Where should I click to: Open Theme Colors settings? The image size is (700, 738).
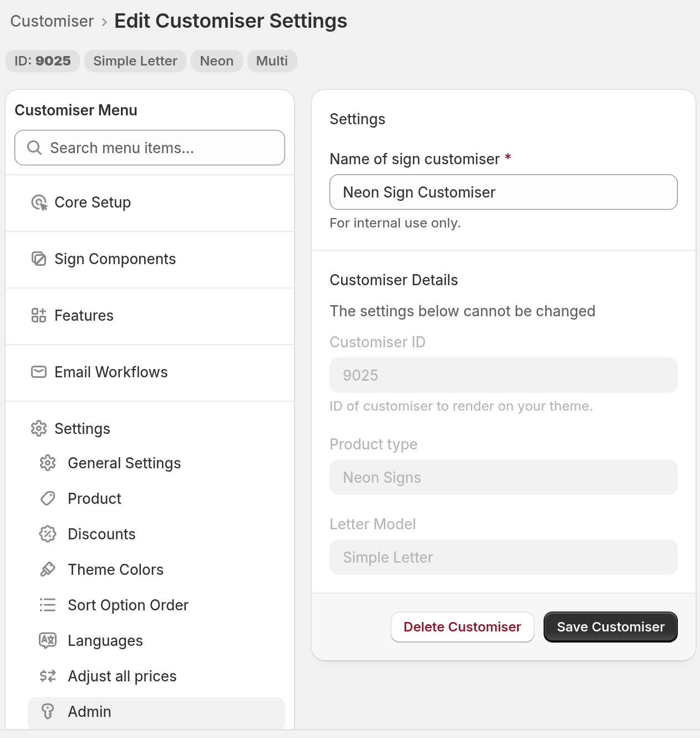(x=156, y=570)
